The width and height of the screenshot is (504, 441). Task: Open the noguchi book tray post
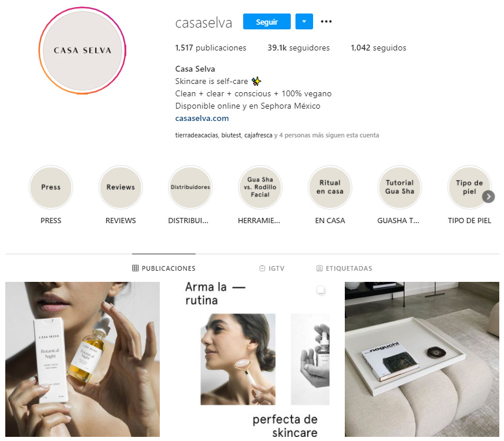(422, 359)
